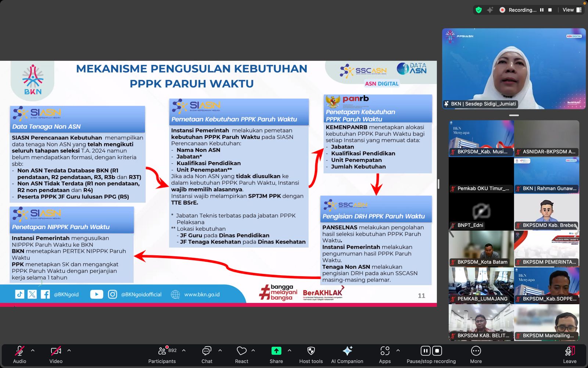Screen dimensions: 588x368
Task: Click the gallery panel collapse handle bar
Action: click(514, 115)
